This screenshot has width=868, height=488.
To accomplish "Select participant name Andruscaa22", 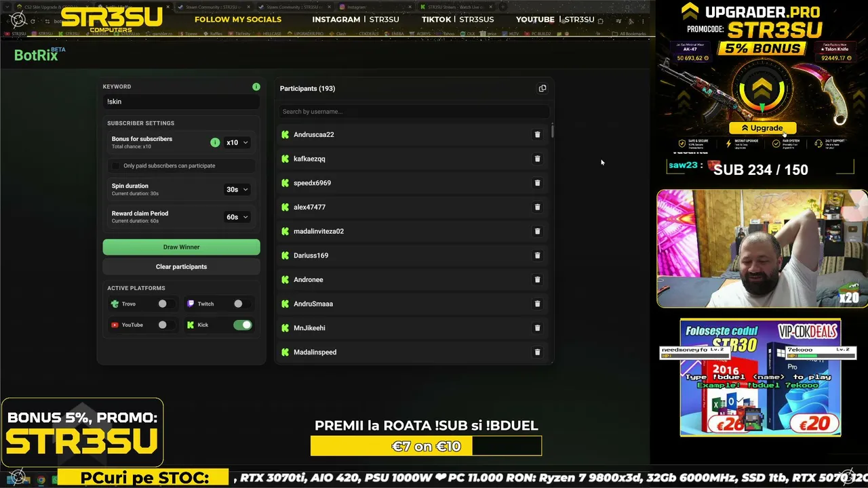I will click(x=314, y=134).
